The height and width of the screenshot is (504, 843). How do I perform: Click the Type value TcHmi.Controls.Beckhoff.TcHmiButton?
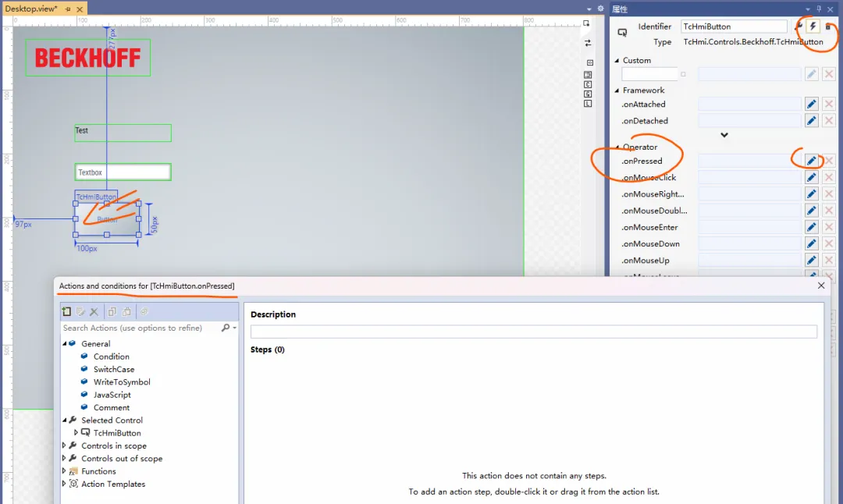[752, 42]
